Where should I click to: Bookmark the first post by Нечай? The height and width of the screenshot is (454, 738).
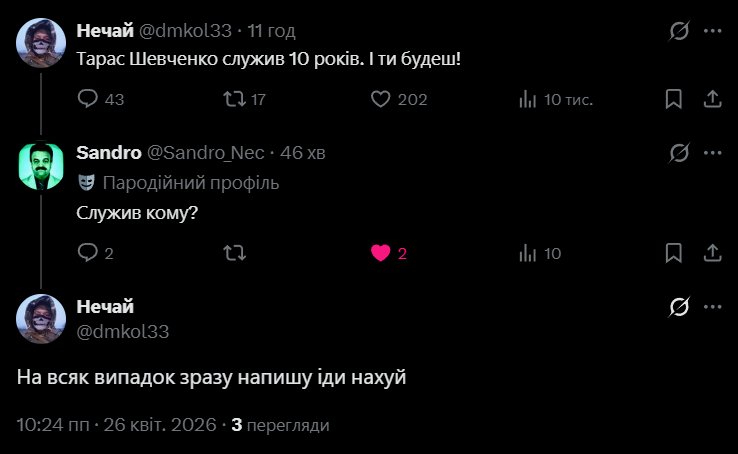pyautogui.click(x=674, y=99)
